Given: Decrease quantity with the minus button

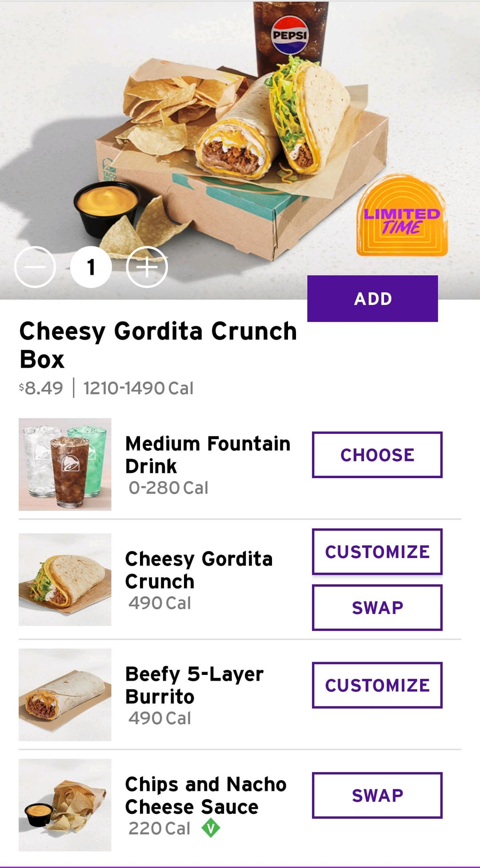Looking at the screenshot, I should (35, 267).
